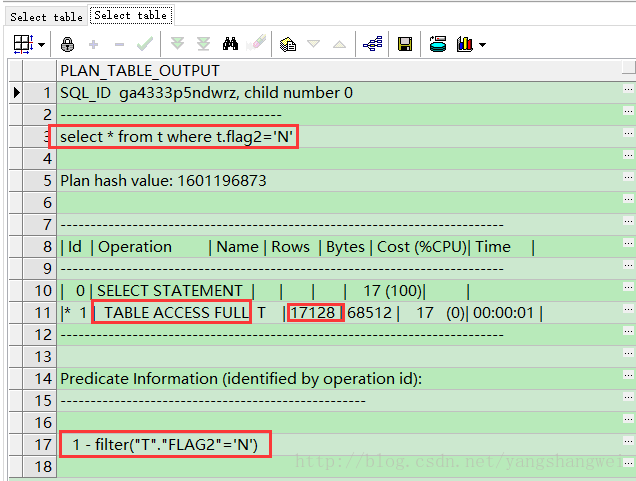Screen dimensions: 636x481
Task: Click the PLAN_TABLE_OUTPUT column header
Action: (140, 71)
